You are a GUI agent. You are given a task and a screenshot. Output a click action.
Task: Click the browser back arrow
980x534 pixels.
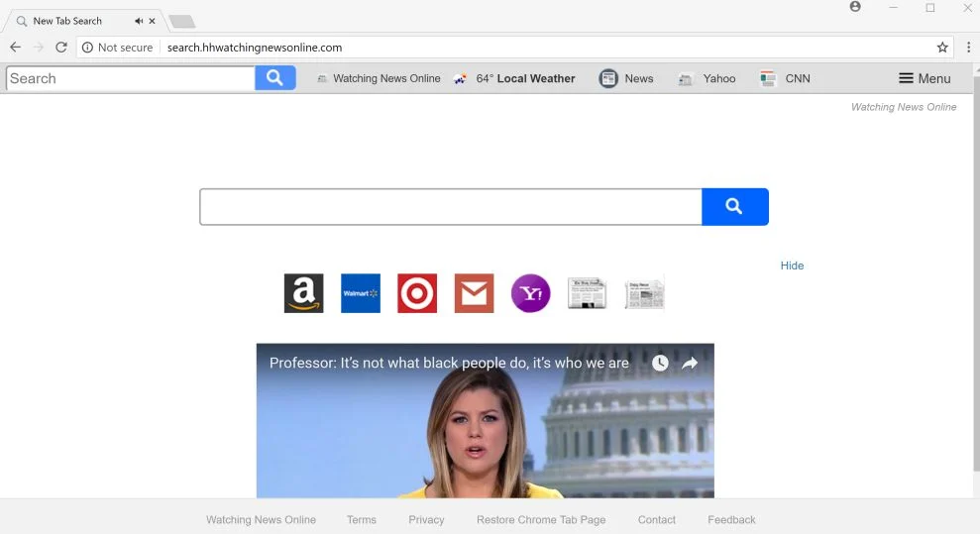[16, 48]
